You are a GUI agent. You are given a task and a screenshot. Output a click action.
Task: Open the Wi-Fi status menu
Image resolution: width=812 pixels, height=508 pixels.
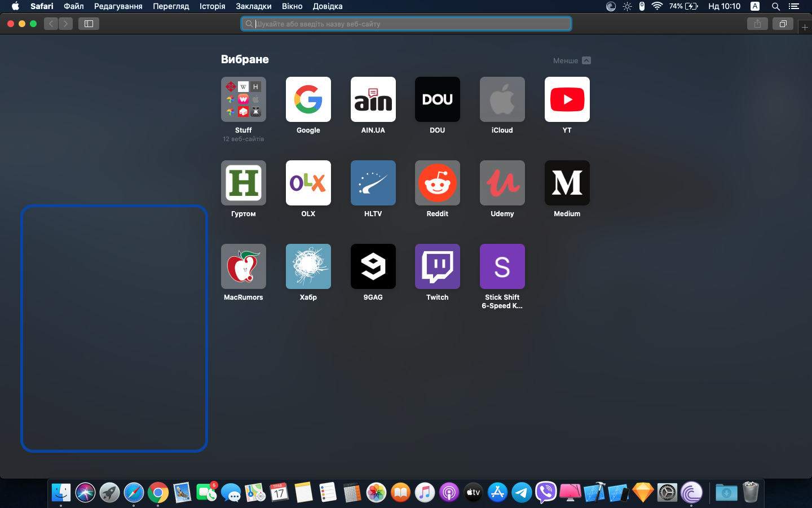(x=657, y=6)
